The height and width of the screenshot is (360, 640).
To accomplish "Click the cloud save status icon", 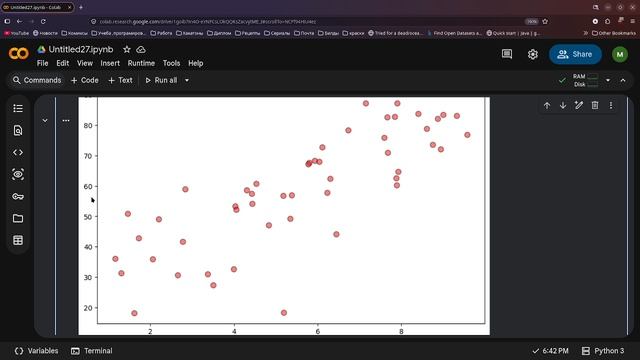I will click(x=141, y=49).
